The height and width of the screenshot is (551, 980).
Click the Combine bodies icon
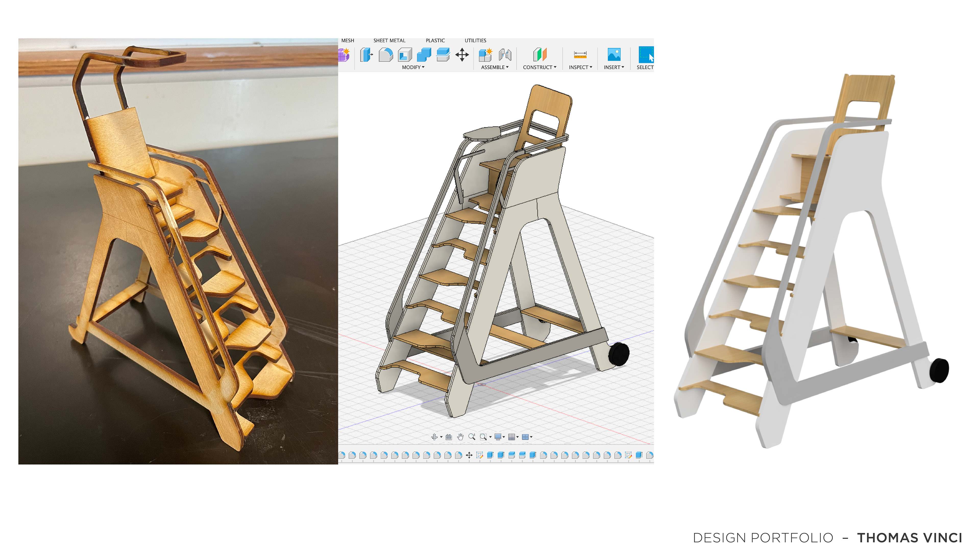coord(424,55)
